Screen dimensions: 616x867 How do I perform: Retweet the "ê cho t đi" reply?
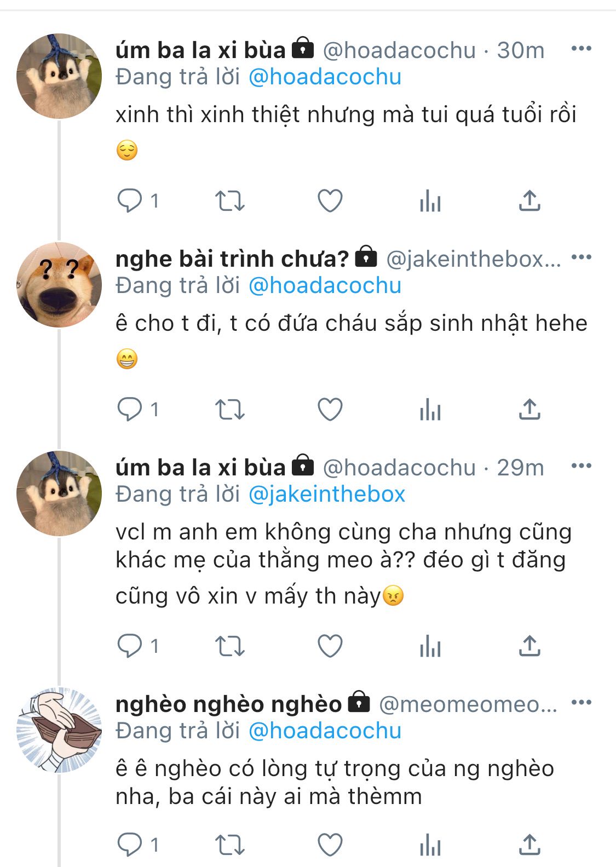229,410
